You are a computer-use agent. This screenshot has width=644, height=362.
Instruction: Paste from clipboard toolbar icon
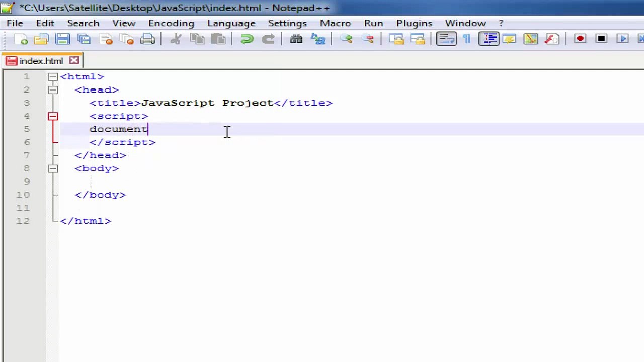[218, 39]
